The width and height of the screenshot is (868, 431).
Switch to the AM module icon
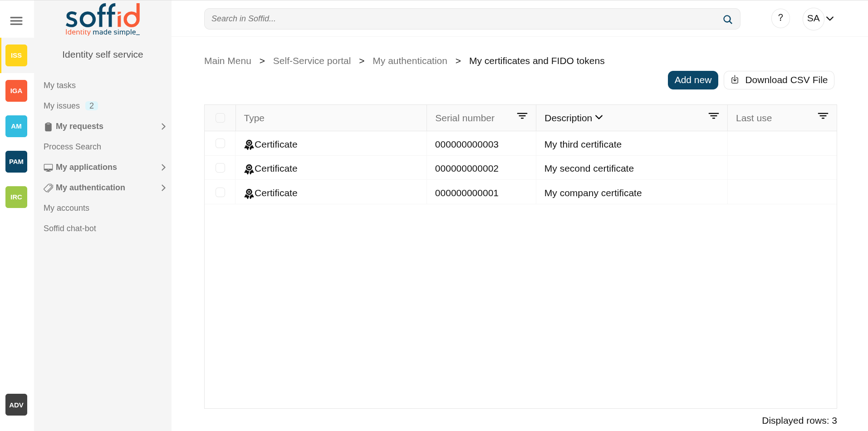coord(16,126)
